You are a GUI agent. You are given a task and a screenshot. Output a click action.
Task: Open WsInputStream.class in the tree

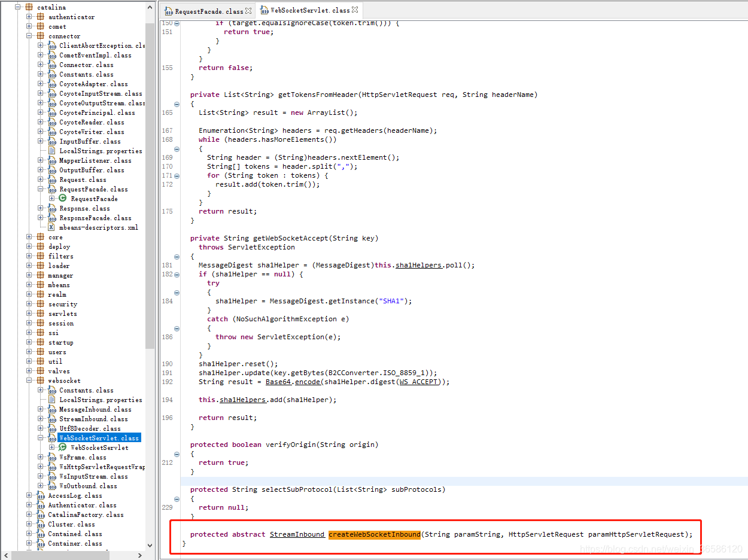[x=93, y=476]
